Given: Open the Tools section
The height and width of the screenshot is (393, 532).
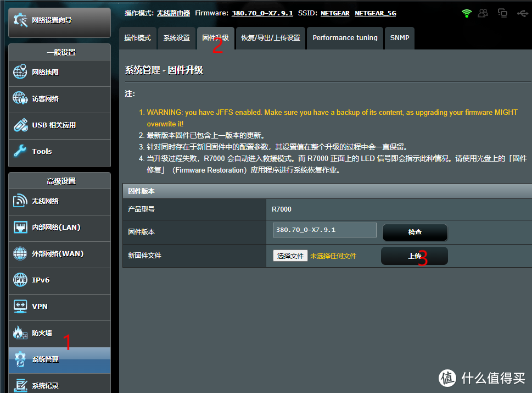Looking at the screenshot, I should (x=59, y=151).
